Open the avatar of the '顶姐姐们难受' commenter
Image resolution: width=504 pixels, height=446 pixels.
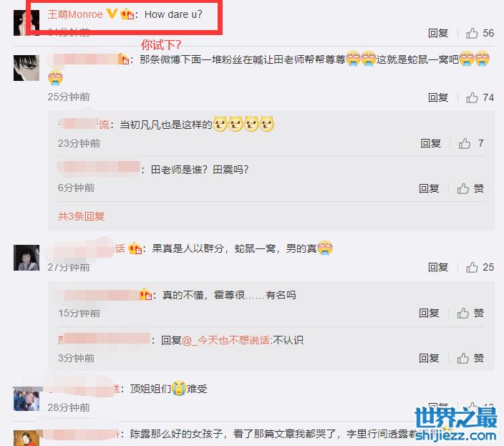click(x=26, y=399)
